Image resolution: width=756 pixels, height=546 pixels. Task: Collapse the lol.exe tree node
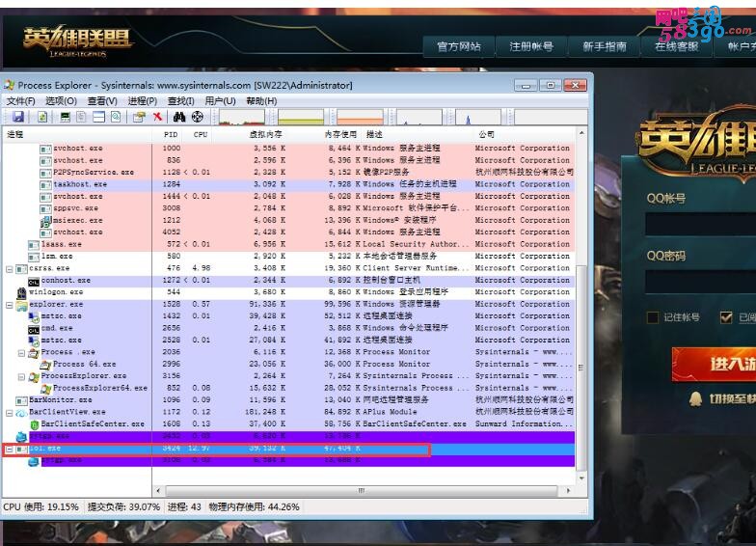[x=10, y=450]
